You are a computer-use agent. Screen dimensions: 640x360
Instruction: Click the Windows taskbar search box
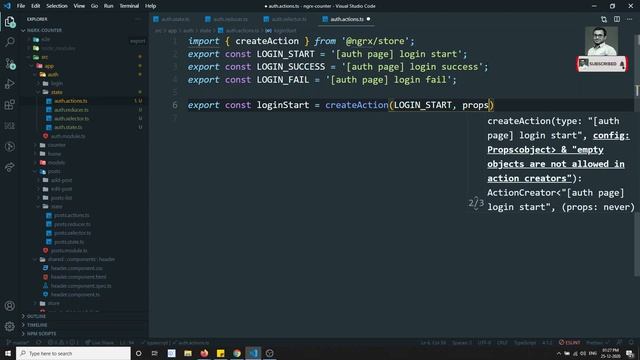click(73, 353)
